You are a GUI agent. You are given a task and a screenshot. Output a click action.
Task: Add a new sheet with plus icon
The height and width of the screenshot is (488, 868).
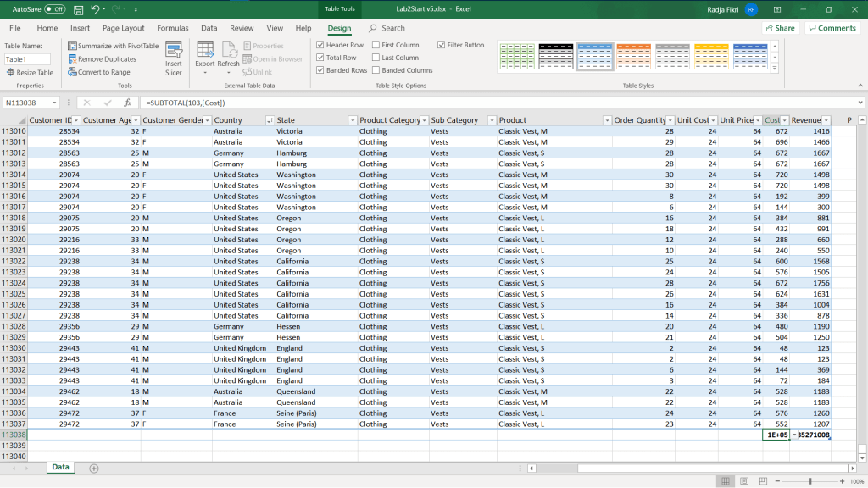94,468
